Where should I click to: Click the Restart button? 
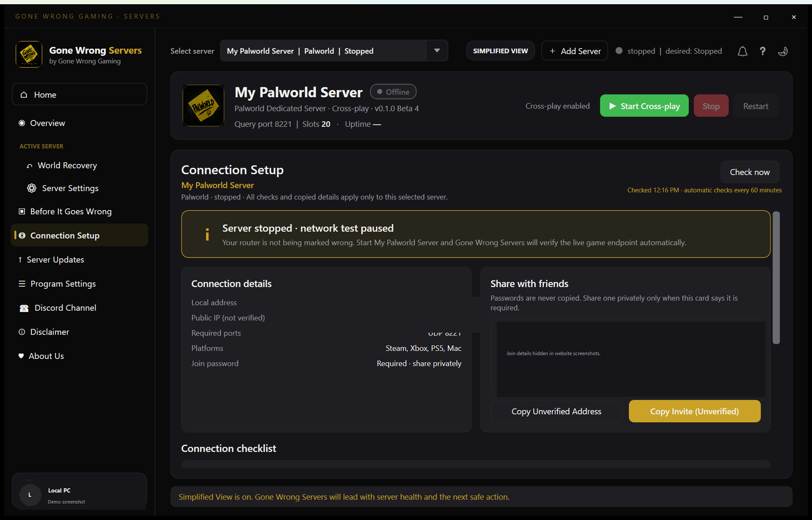pos(756,106)
